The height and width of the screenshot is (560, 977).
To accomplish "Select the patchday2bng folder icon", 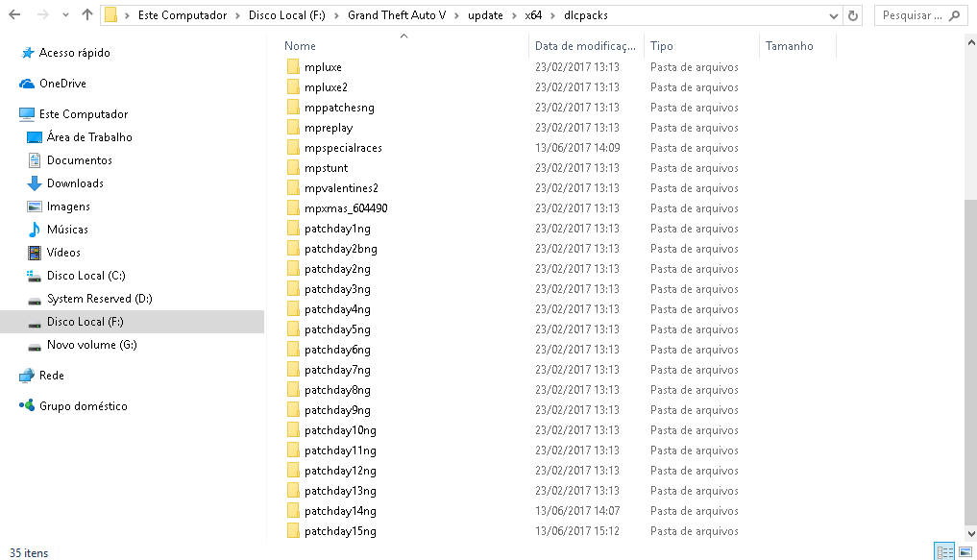I will (293, 249).
